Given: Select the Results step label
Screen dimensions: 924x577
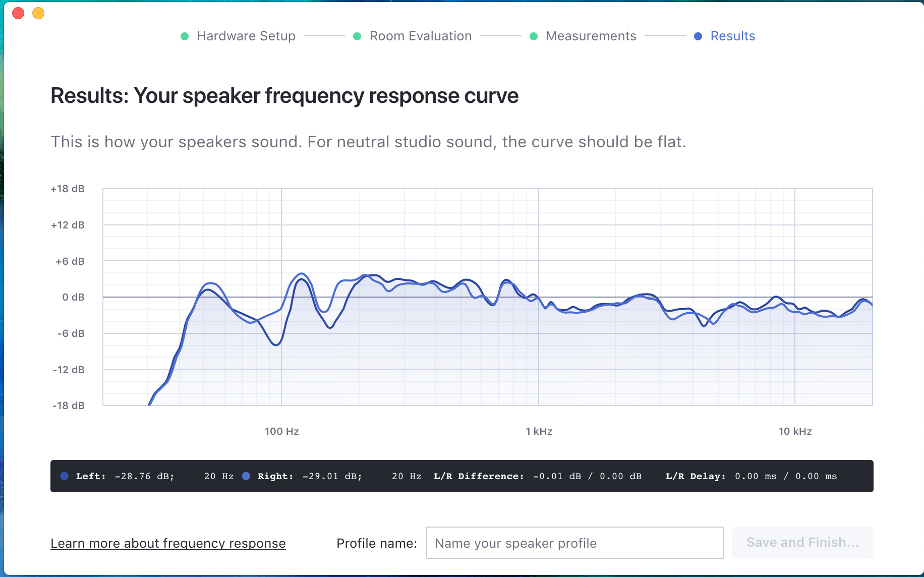Looking at the screenshot, I should click(x=732, y=36).
